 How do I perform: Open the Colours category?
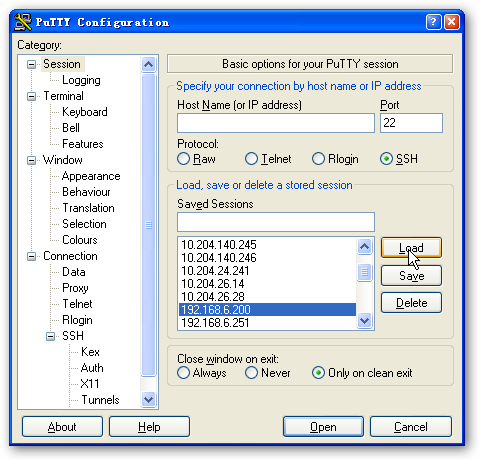(x=80, y=240)
